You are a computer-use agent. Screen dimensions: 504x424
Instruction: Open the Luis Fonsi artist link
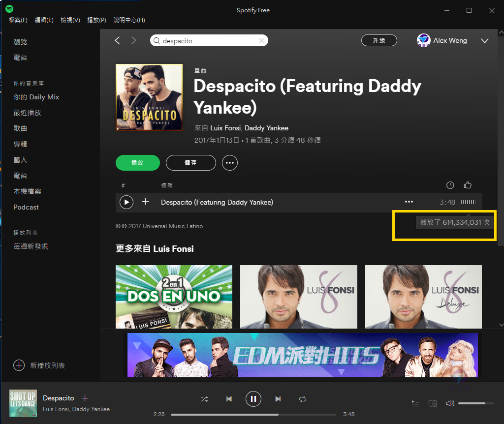[225, 128]
